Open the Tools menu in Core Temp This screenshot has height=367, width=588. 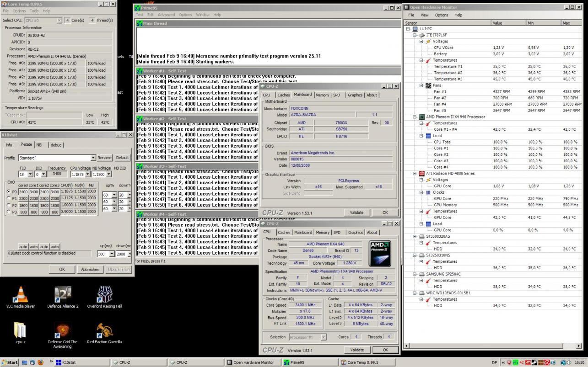click(x=34, y=11)
